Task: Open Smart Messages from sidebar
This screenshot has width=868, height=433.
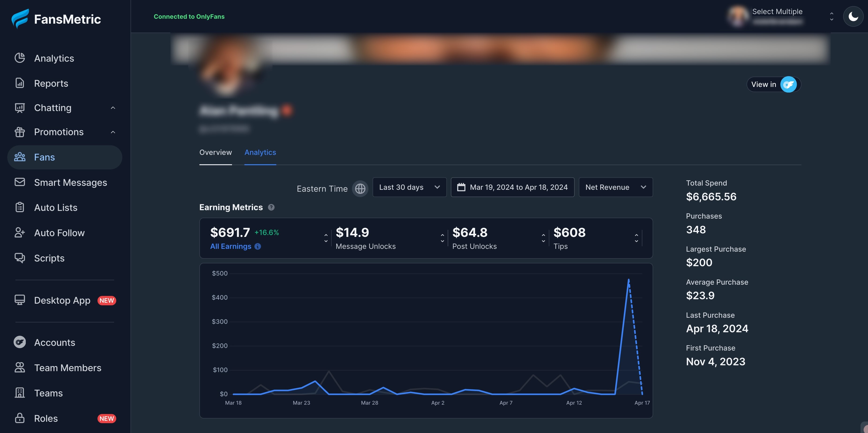Action: (65, 182)
